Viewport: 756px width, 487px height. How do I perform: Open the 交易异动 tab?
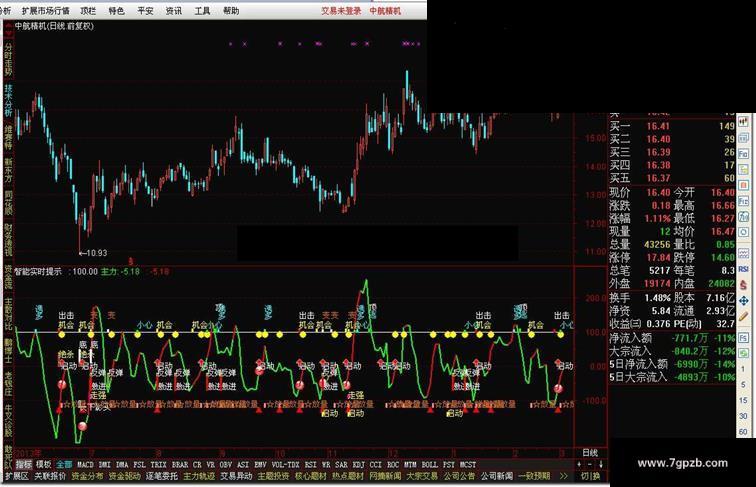tap(236, 476)
